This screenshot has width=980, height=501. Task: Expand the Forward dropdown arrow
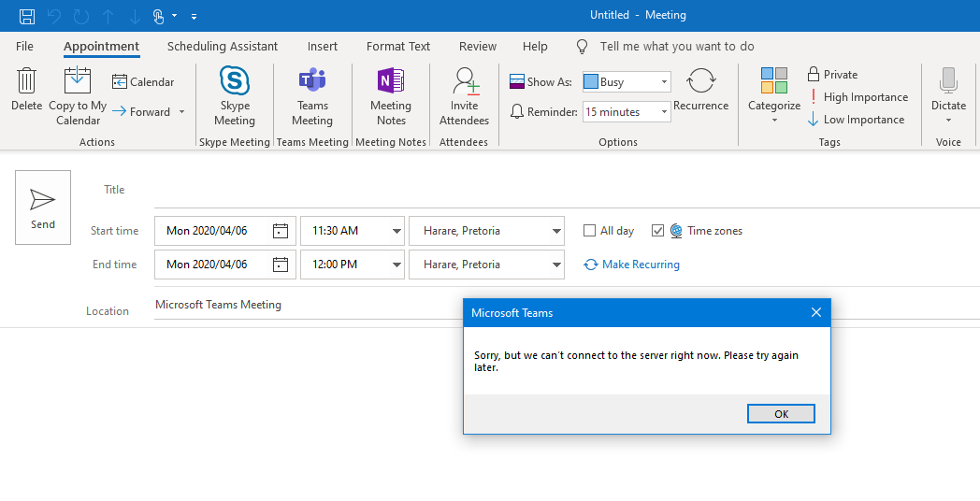point(181,112)
